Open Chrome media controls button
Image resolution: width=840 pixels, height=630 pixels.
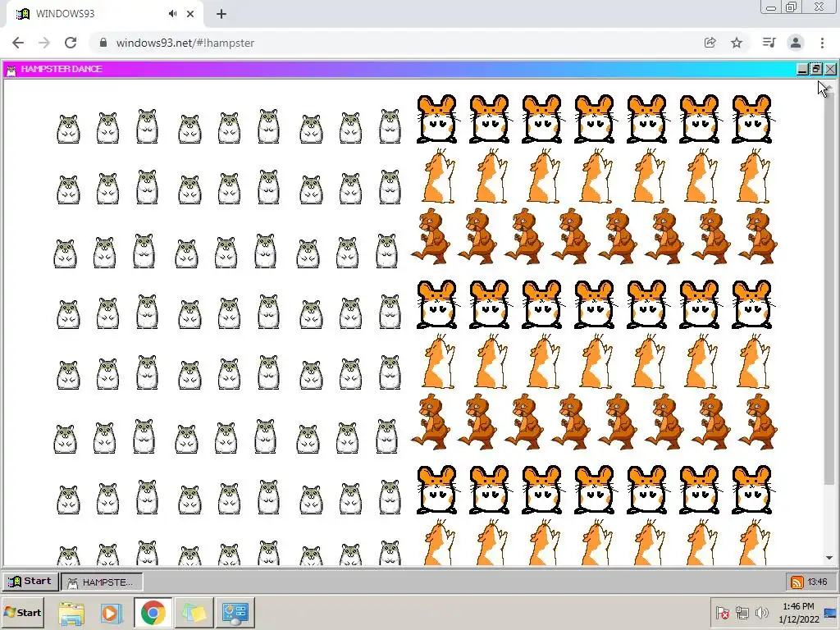click(769, 43)
